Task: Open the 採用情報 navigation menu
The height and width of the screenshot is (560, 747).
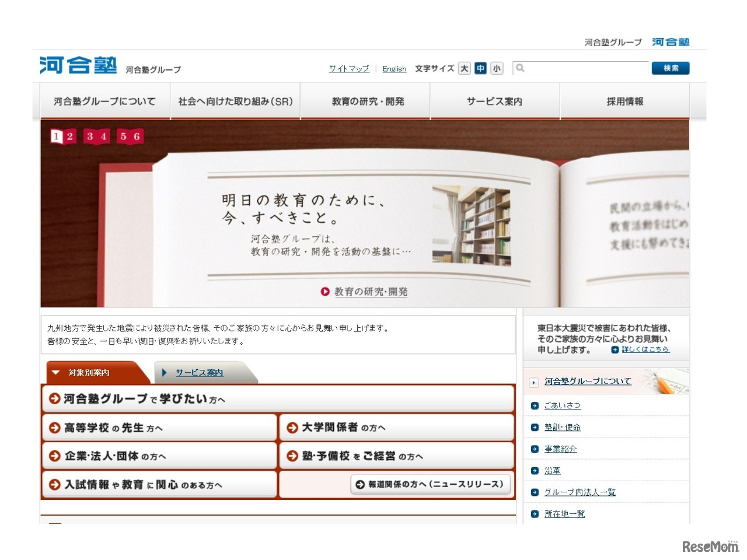Action: coord(624,100)
